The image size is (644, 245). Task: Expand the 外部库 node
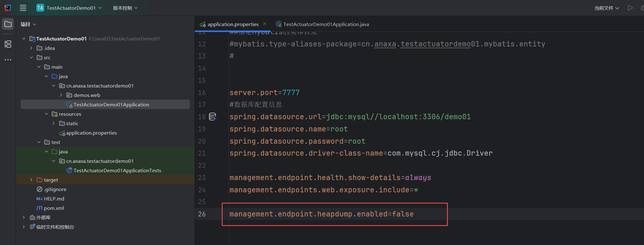pyautogui.click(x=24, y=217)
